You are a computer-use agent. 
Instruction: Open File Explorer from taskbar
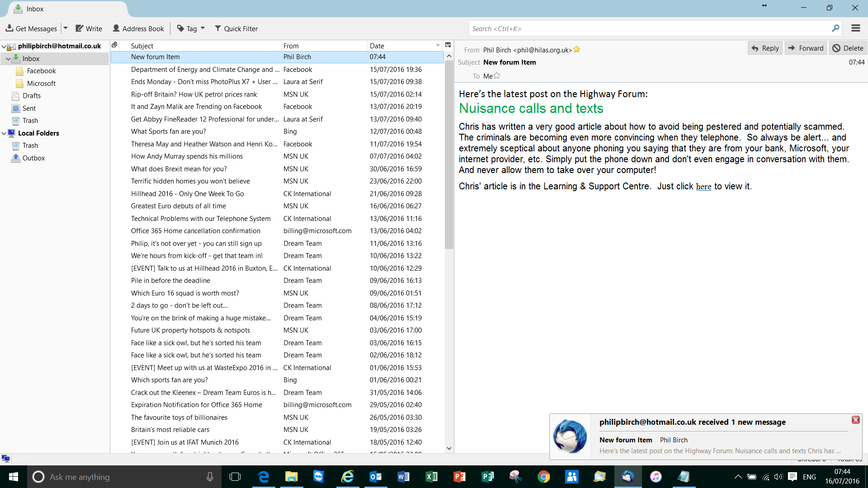(x=291, y=477)
